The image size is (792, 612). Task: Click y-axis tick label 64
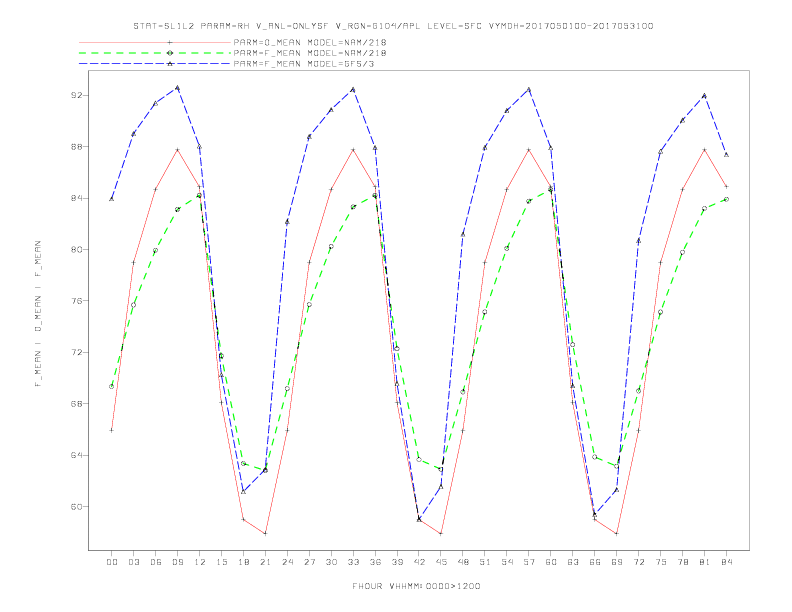coord(77,455)
